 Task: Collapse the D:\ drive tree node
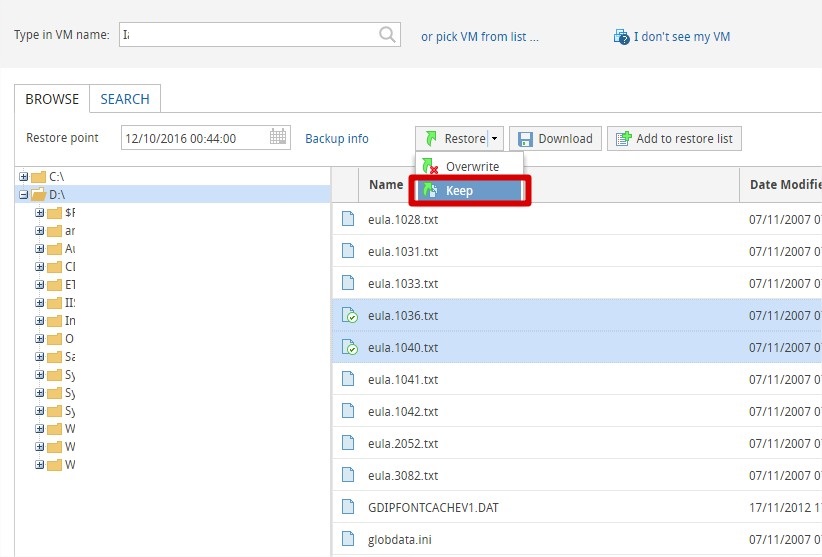23,194
